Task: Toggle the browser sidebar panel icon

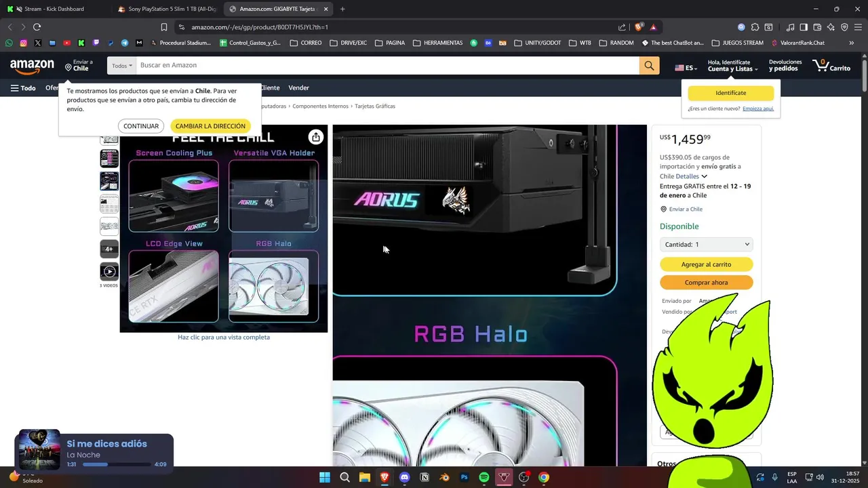Action: (804, 27)
